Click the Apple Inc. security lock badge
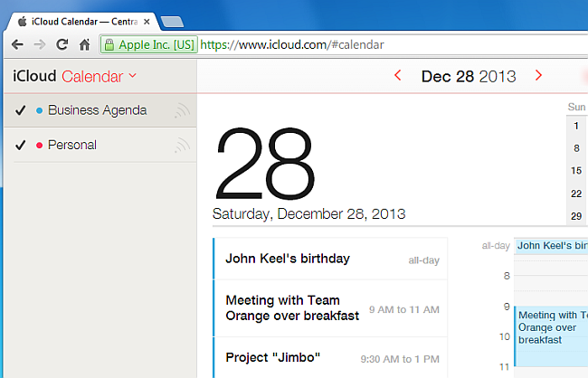Image resolution: width=588 pixels, height=378 pixels. [x=149, y=44]
